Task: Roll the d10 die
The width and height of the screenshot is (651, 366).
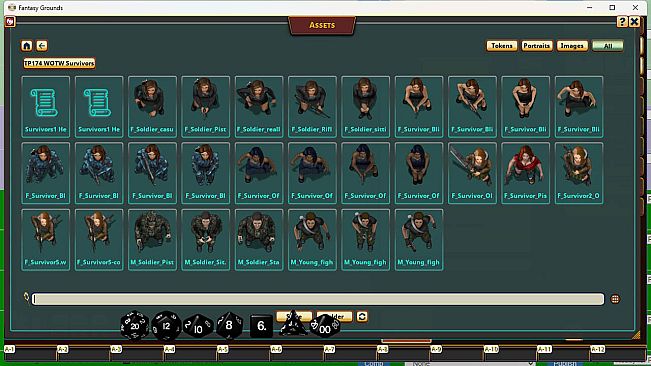Action: pyautogui.click(x=198, y=327)
